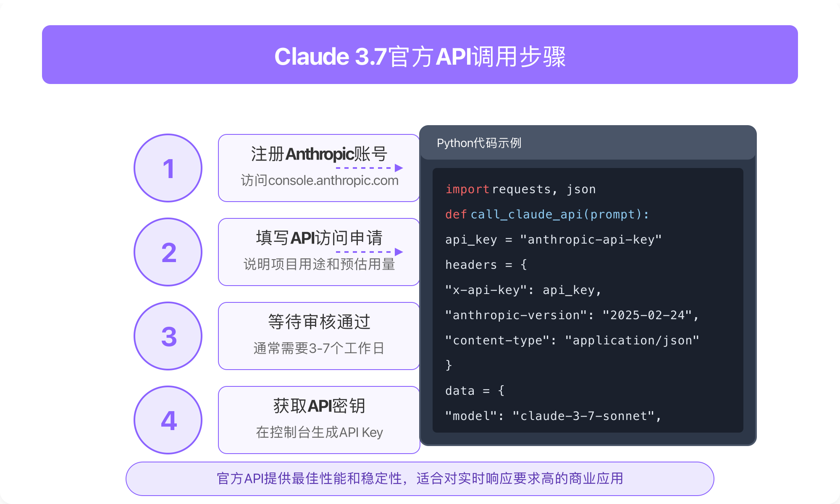Screen dimensions: 840x504
Task: Click the code line 'import requests, json'
Action: [520, 189]
